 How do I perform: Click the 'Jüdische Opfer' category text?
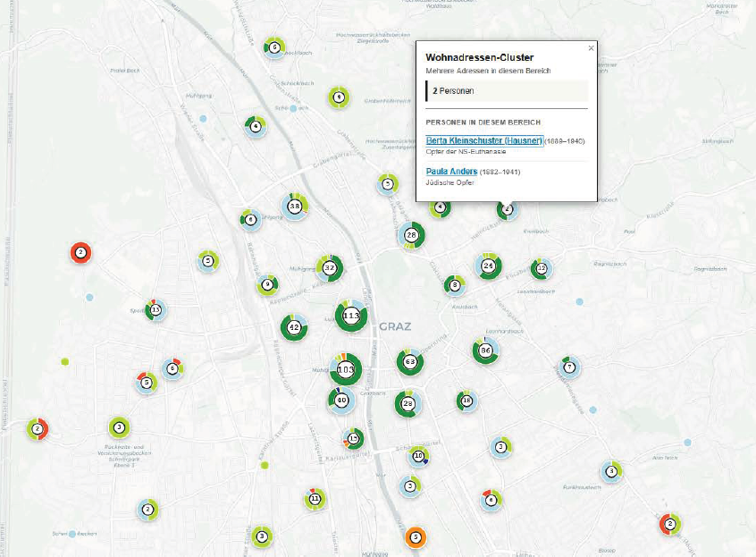point(449,182)
